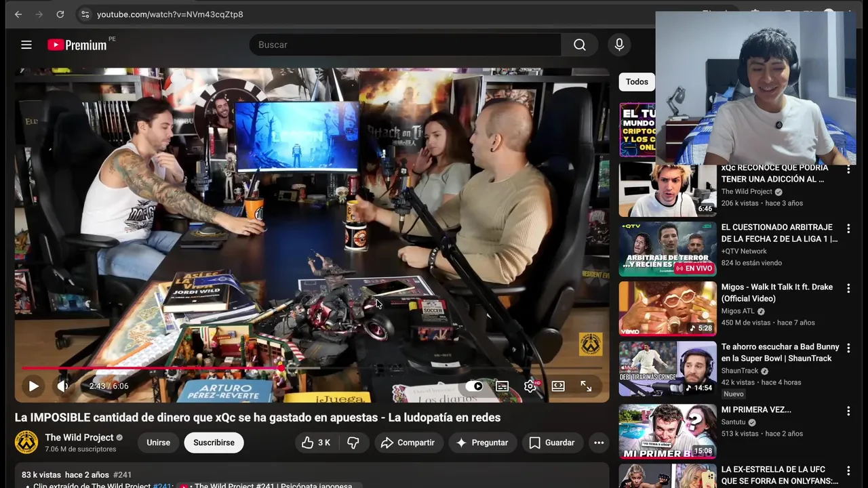868x488 pixels.
Task: Open Migos - Walk It Talk It title
Action: [x=777, y=293]
